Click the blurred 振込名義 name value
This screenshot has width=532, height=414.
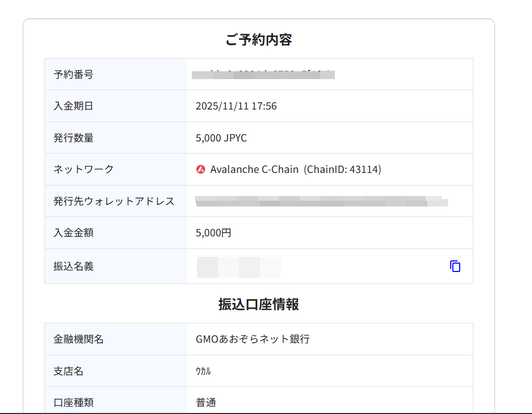pos(238,267)
